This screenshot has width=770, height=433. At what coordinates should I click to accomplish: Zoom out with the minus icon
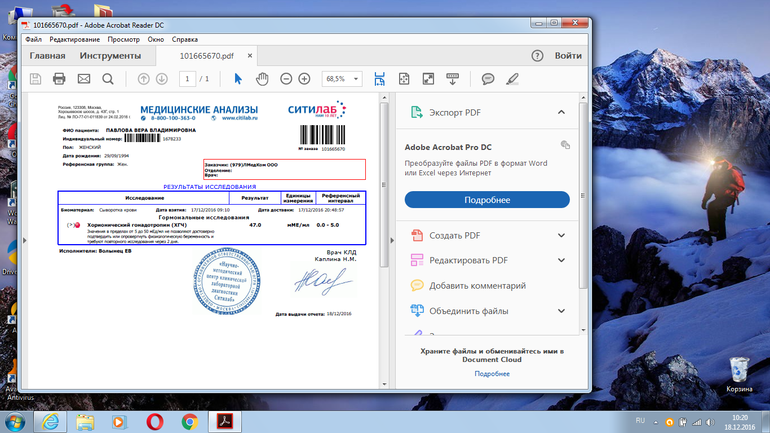click(x=286, y=78)
